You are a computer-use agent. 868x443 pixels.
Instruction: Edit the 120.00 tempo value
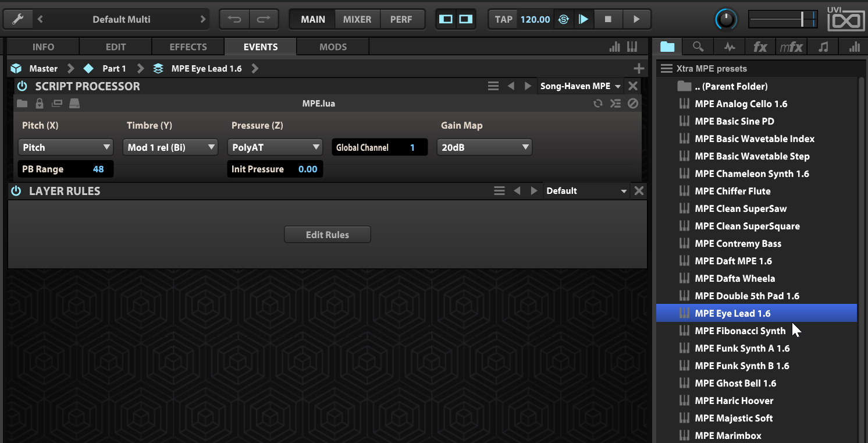click(x=535, y=19)
